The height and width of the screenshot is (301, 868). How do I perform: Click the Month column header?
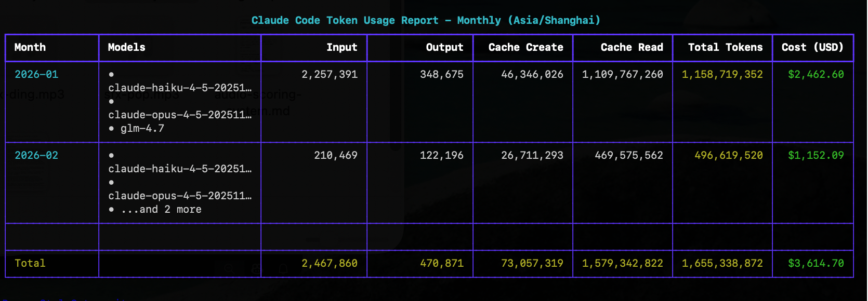tap(30, 47)
